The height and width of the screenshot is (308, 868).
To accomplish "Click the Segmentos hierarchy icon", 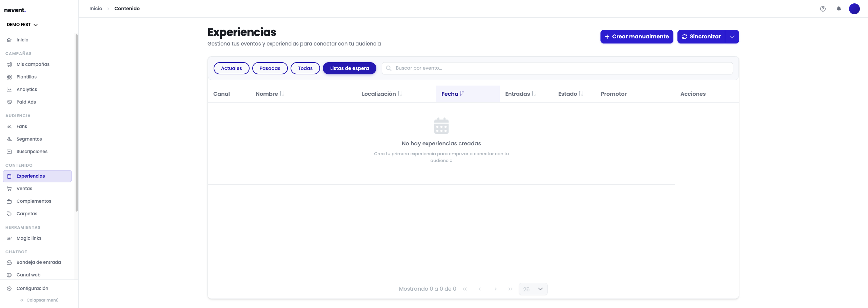I will [x=9, y=139].
